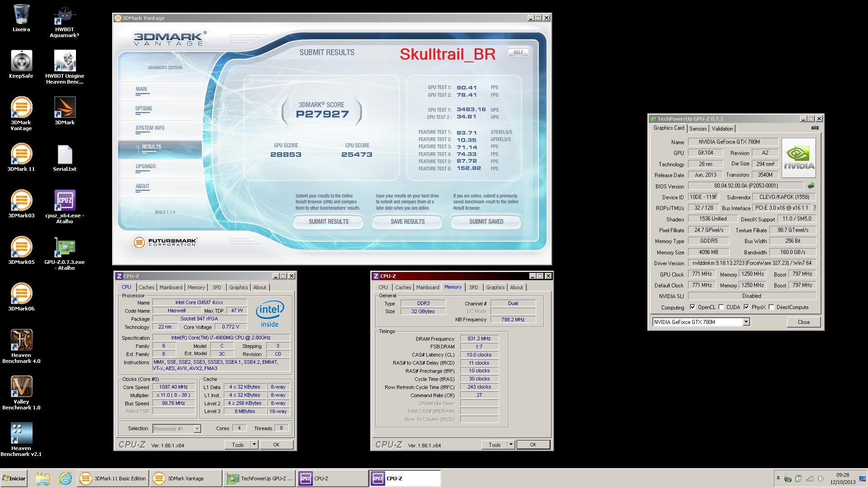Click SUBMIT SAVED button

(x=486, y=222)
